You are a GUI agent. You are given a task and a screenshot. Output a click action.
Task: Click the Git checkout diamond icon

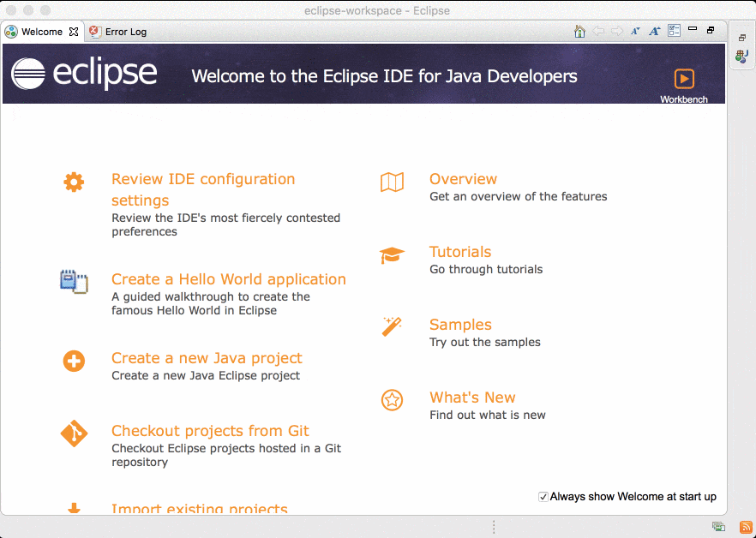coord(74,433)
